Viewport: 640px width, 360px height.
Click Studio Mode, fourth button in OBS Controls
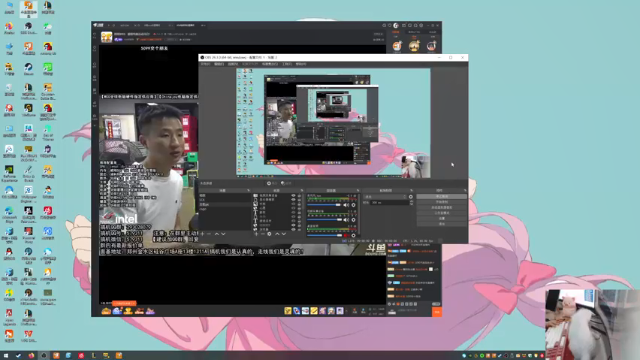[x=442, y=213]
